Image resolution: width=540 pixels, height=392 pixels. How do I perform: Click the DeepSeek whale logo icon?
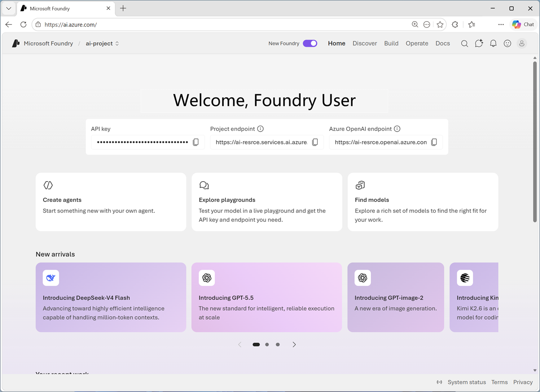pyautogui.click(x=51, y=278)
